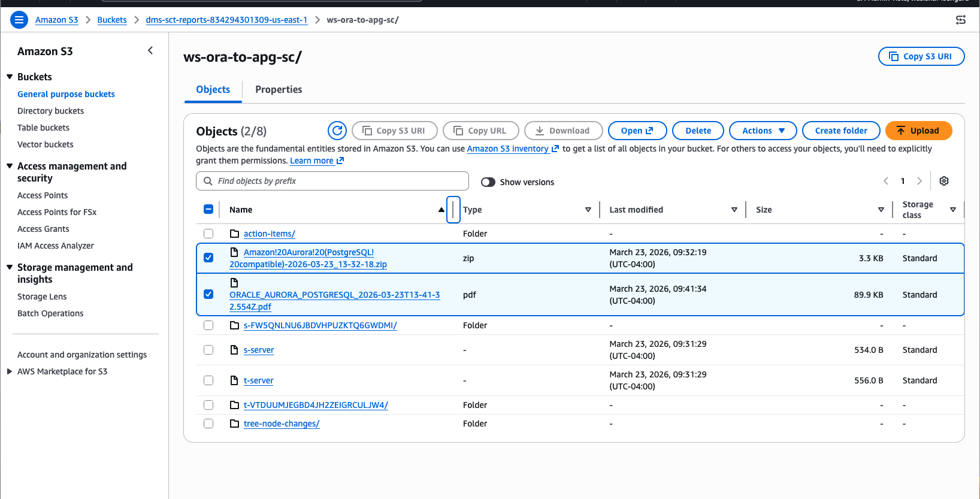This screenshot has width=980, height=499.
Task: Open Vector buckets in sidebar
Action: [45, 144]
